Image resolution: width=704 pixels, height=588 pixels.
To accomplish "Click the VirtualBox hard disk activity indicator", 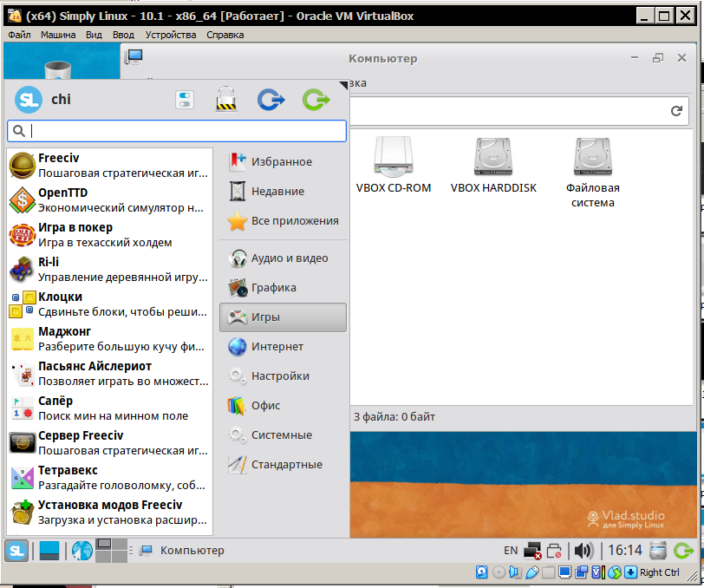I will [x=482, y=572].
